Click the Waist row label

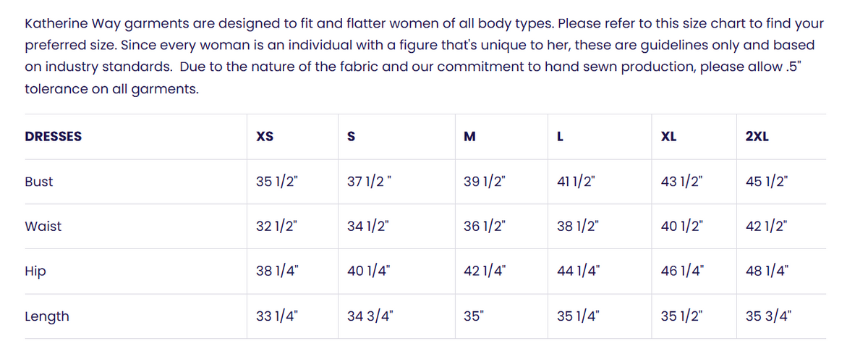pyautogui.click(x=43, y=227)
